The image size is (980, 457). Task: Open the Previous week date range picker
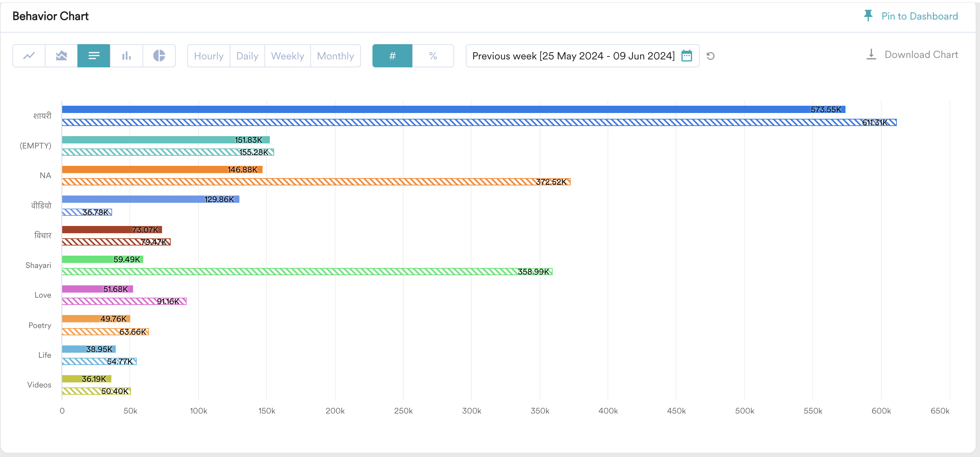tap(573, 56)
